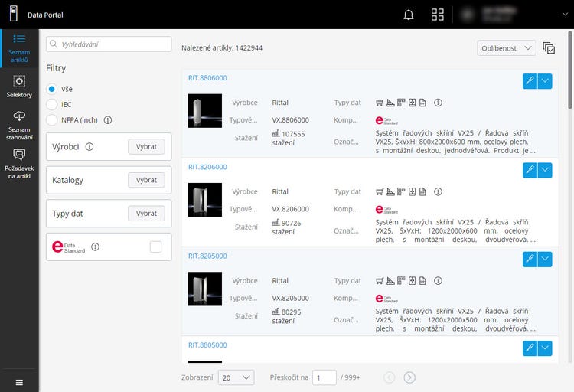
Task: Open the notifications bell icon
Action: [x=409, y=15]
